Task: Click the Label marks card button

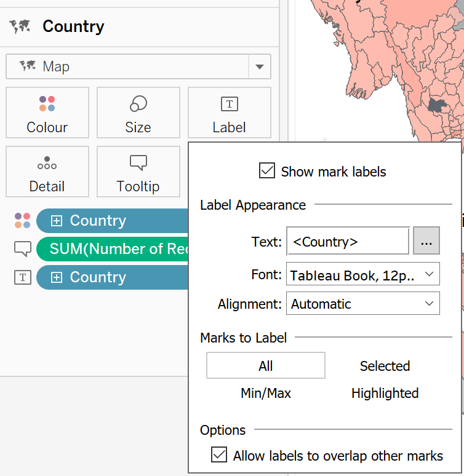Action: tap(229, 113)
